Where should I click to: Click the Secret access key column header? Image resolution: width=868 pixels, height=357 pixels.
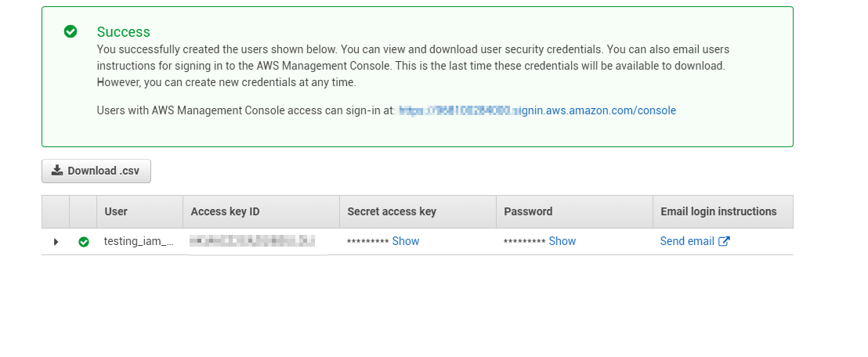coord(392,211)
